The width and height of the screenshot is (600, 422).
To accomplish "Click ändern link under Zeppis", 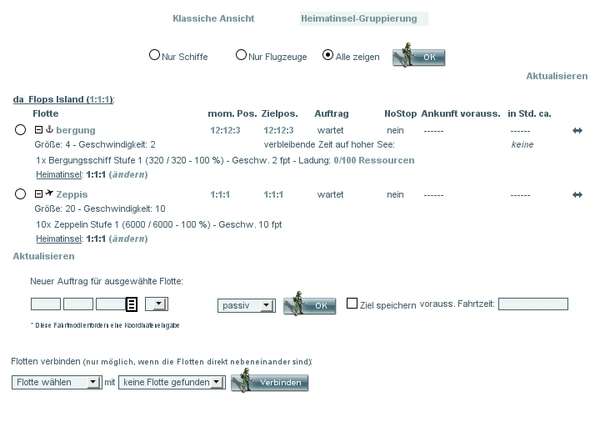I will pyautogui.click(x=129, y=239).
